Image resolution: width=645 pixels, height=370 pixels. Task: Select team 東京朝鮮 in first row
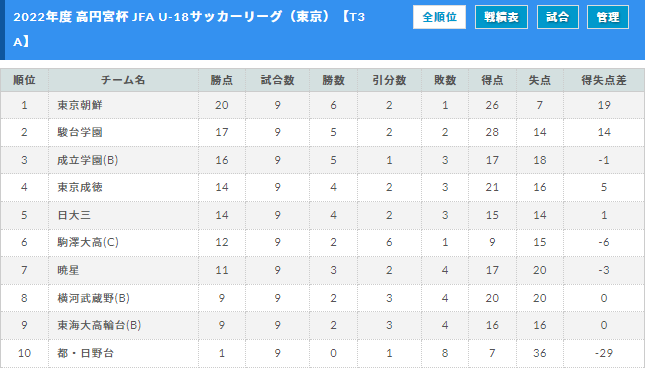[80, 105]
